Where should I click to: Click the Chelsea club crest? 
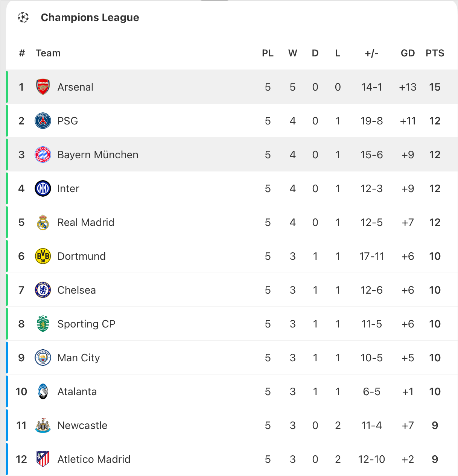pyautogui.click(x=43, y=290)
